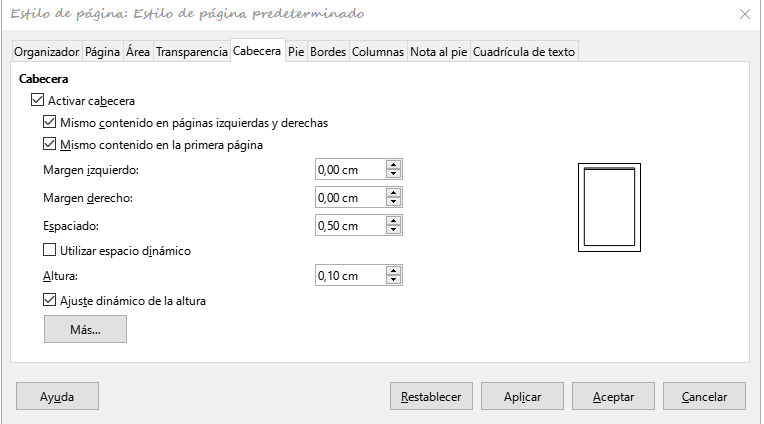Select the Cuadrícula de texto tab
Screen dimensions: 764x424
point(524,52)
